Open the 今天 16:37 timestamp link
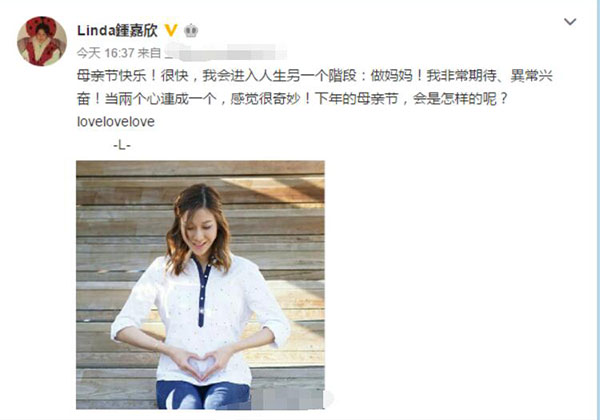The image size is (600, 420). (x=106, y=53)
